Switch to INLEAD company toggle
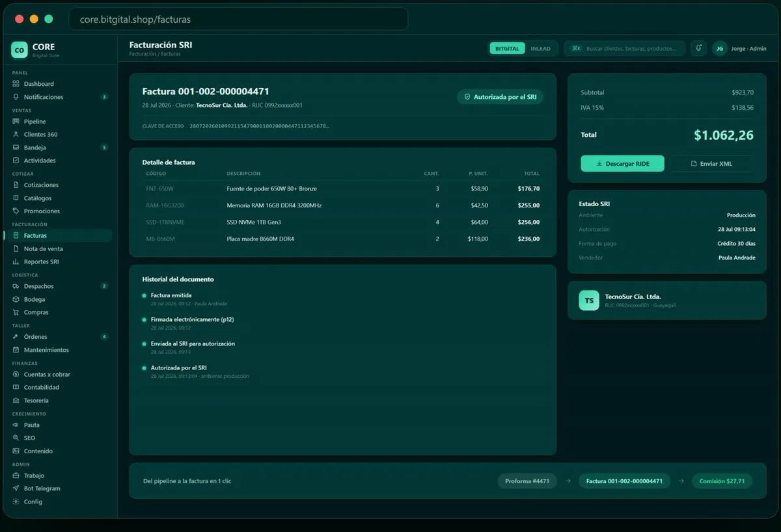This screenshot has width=781, height=532. (x=540, y=48)
